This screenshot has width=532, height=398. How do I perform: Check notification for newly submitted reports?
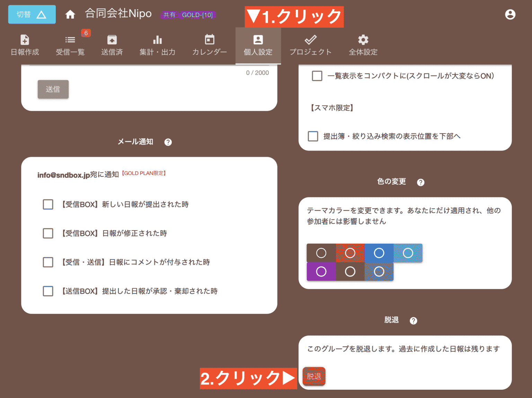point(48,205)
